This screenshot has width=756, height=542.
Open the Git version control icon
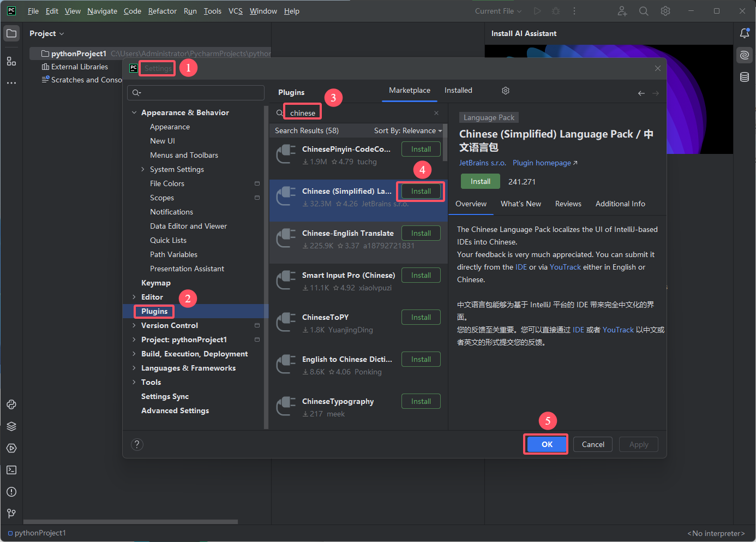pyautogui.click(x=11, y=514)
